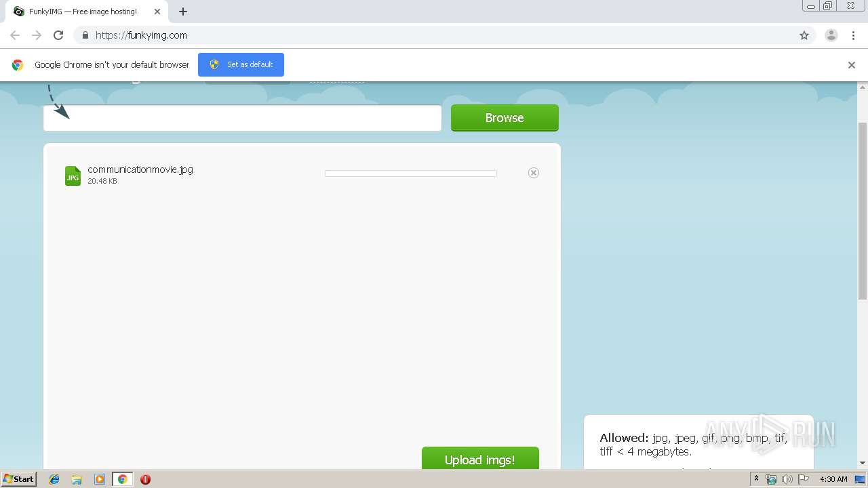The image size is (868, 488).
Task: Click the Upload imgs! button
Action: click(480, 459)
